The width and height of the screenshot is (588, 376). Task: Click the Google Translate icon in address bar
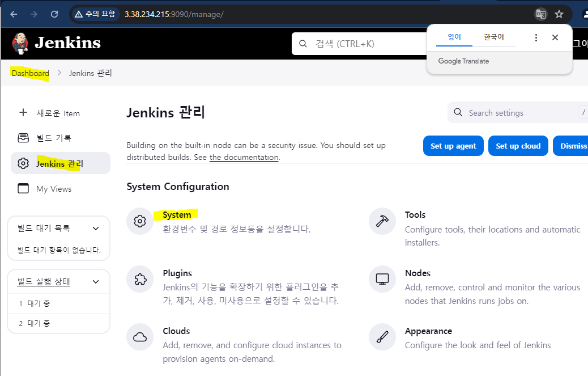tap(540, 14)
